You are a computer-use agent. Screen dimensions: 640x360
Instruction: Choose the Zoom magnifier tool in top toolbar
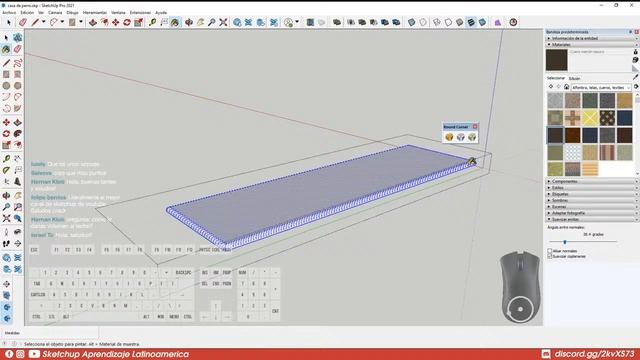(211, 22)
